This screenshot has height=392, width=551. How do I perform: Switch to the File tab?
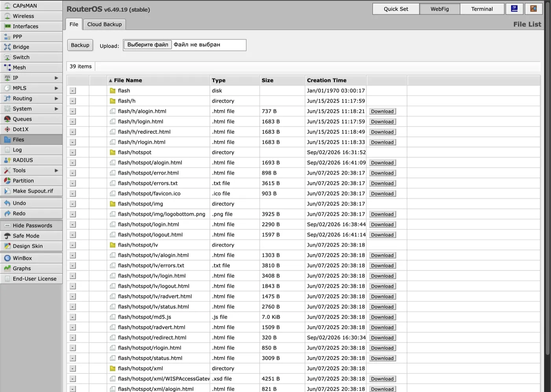[74, 24]
